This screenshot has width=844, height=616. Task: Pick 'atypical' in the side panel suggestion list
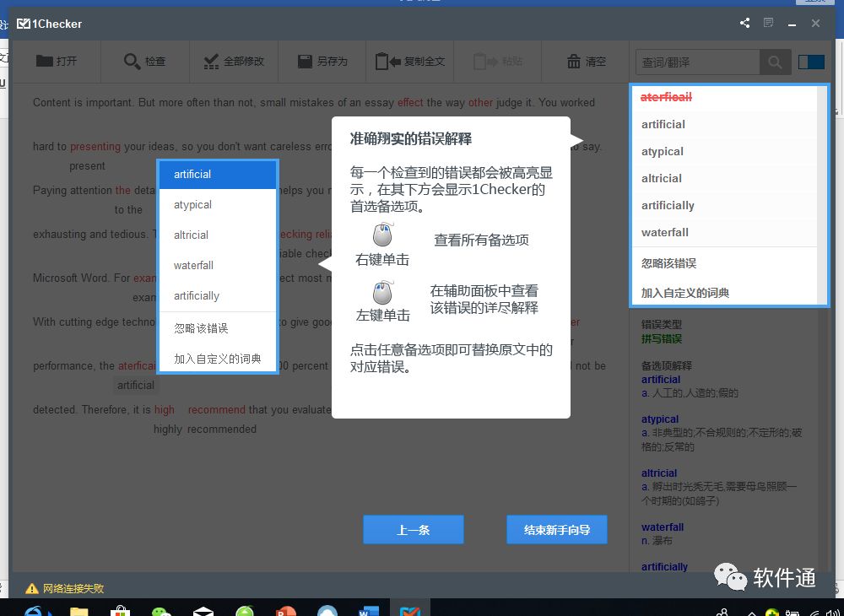tap(724, 151)
